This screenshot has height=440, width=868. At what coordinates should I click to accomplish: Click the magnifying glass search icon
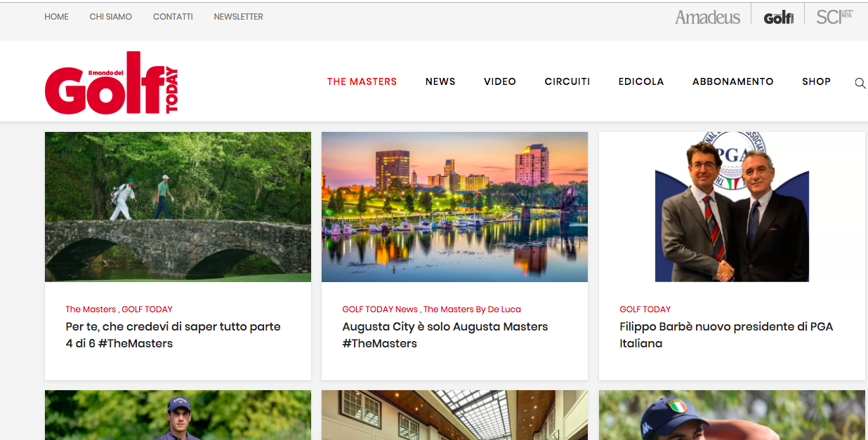(x=860, y=83)
